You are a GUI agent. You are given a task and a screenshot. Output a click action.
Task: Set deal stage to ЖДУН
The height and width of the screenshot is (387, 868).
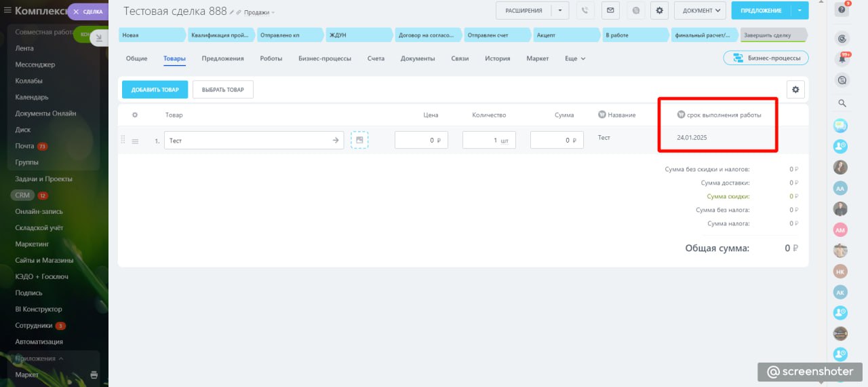point(358,35)
